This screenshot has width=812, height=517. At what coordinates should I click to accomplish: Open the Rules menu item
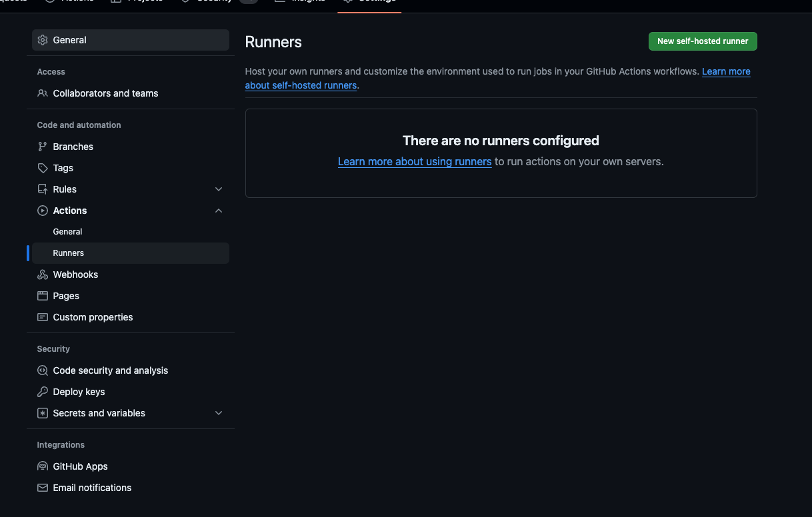click(131, 189)
